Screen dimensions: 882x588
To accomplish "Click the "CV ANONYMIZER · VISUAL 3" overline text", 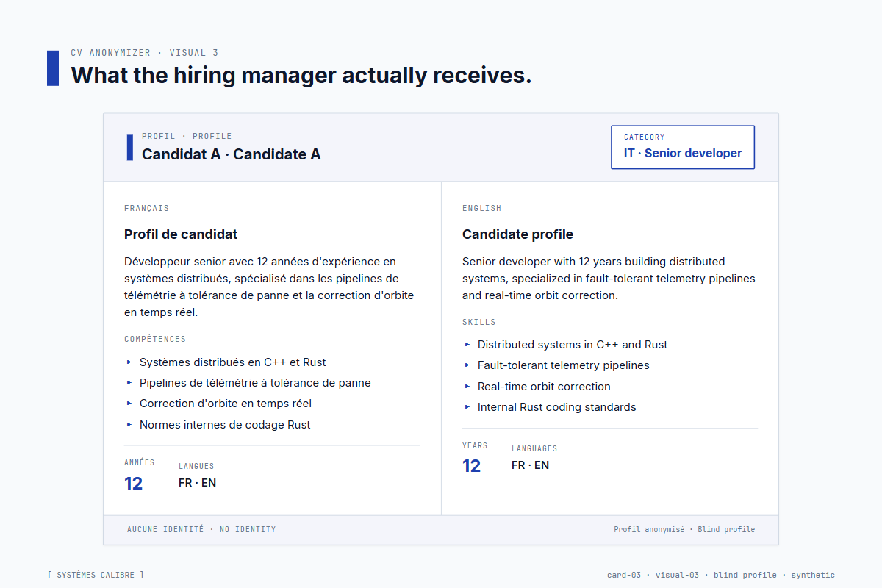I will pyautogui.click(x=144, y=53).
